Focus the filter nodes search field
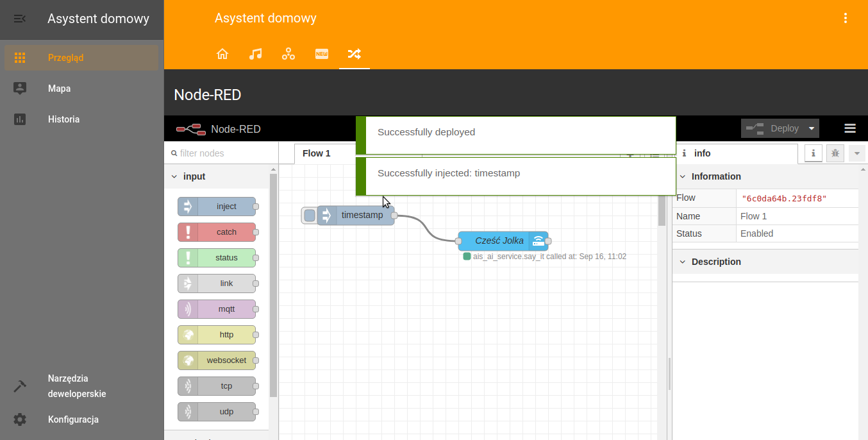 coord(222,153)
